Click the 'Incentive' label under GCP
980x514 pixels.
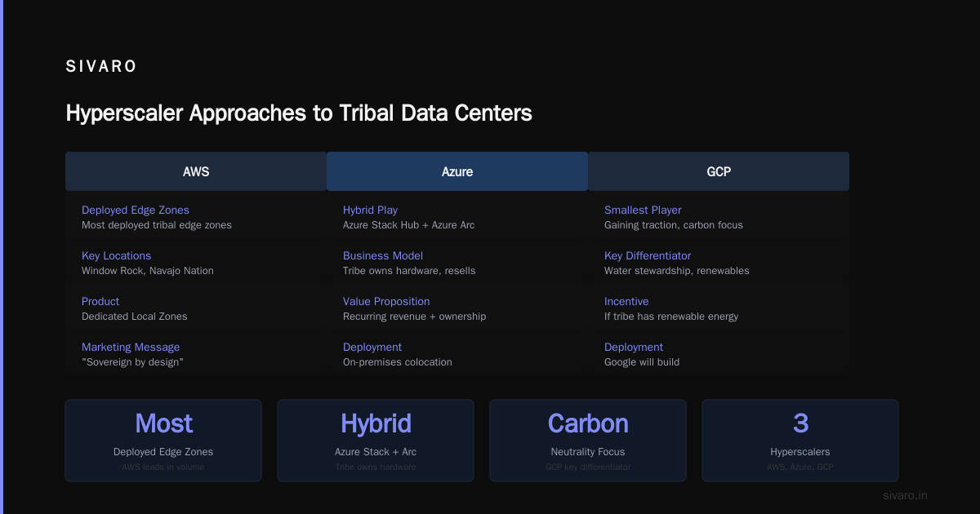[627, 301]
